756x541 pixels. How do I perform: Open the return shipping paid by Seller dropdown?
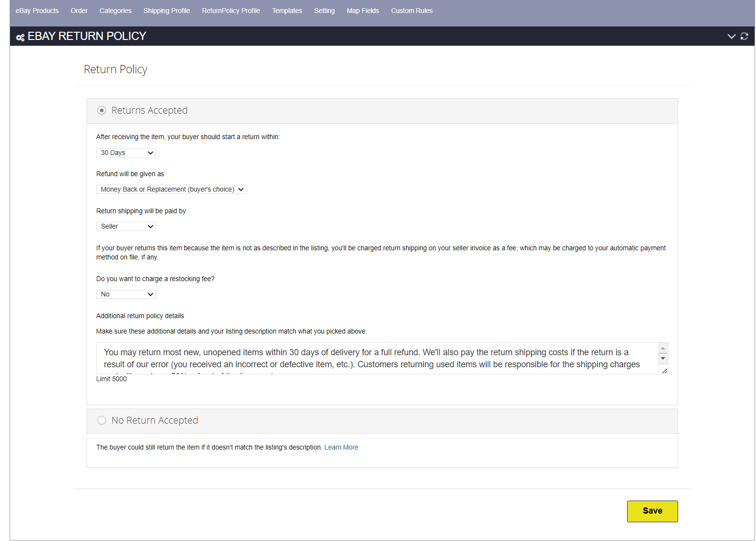coord(126,226)
